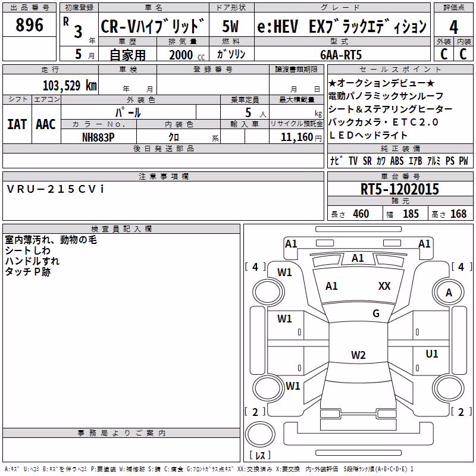The height and width of the screenshot is (476, 476).
Task: Click the interior color クロ
Action: [174, 137]
